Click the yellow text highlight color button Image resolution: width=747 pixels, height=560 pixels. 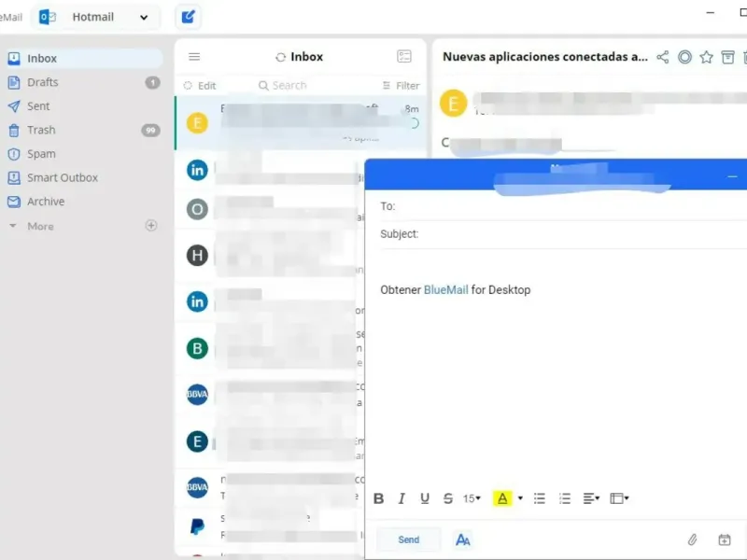(x=502, y=498)
